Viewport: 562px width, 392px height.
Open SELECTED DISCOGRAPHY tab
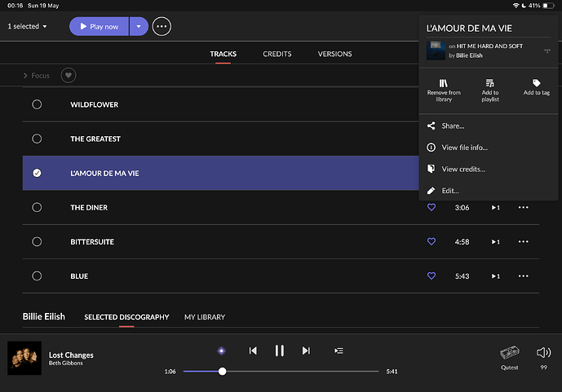click(x=126, y=317)
